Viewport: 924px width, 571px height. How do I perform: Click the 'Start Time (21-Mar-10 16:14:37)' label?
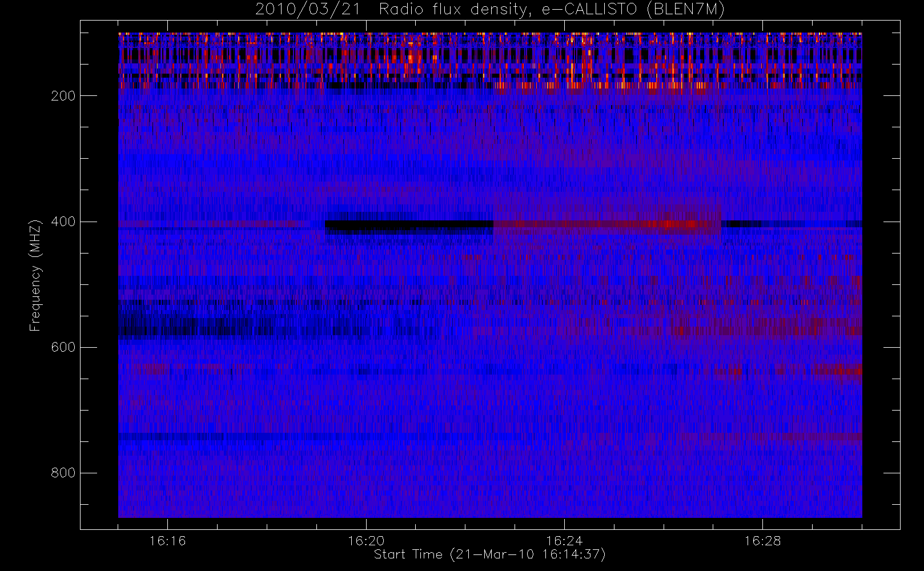[x=489, y=554]
